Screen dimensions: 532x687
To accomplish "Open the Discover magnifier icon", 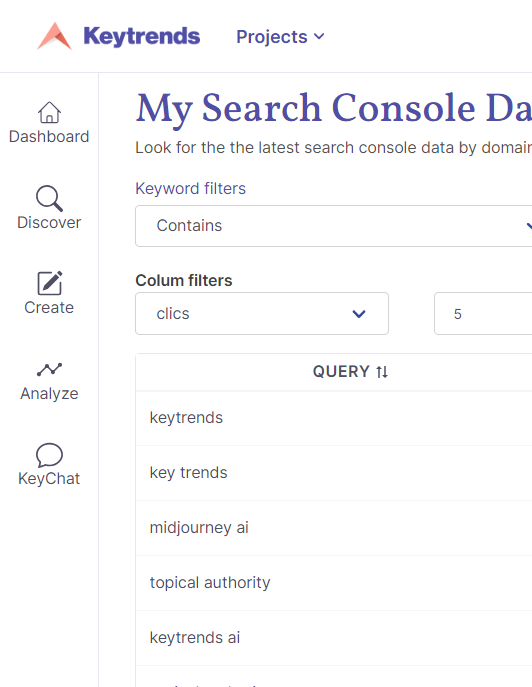I will 49,198.
